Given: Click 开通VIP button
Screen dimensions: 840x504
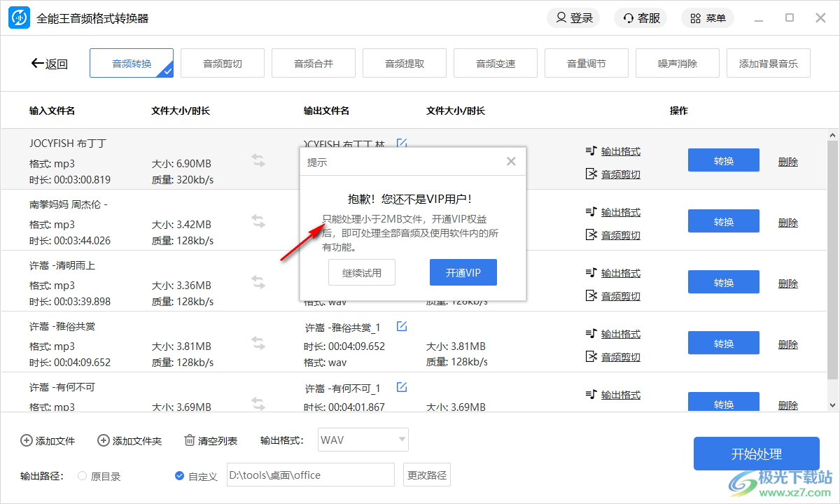Looking at the screenshot, I should [463, 273].
